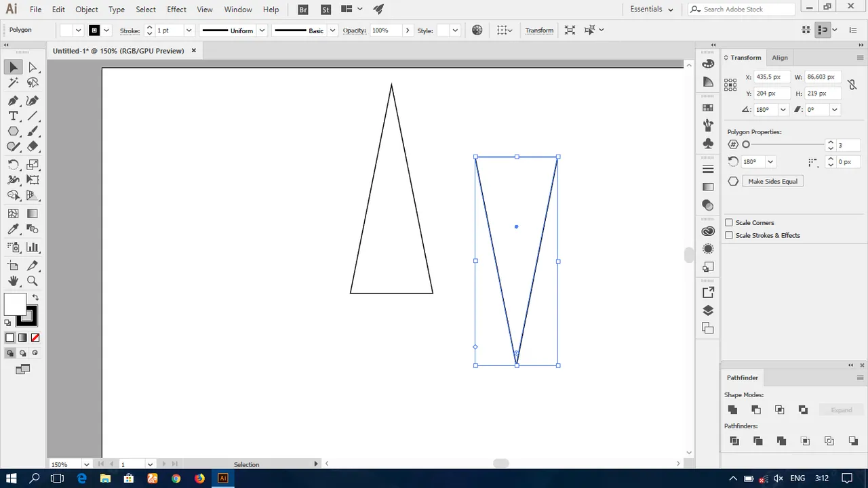This screenshot has height=488, width=868.
Task: Click the Stroke label link in control bar
Action: pyautogui.click(x=130, y=30)
